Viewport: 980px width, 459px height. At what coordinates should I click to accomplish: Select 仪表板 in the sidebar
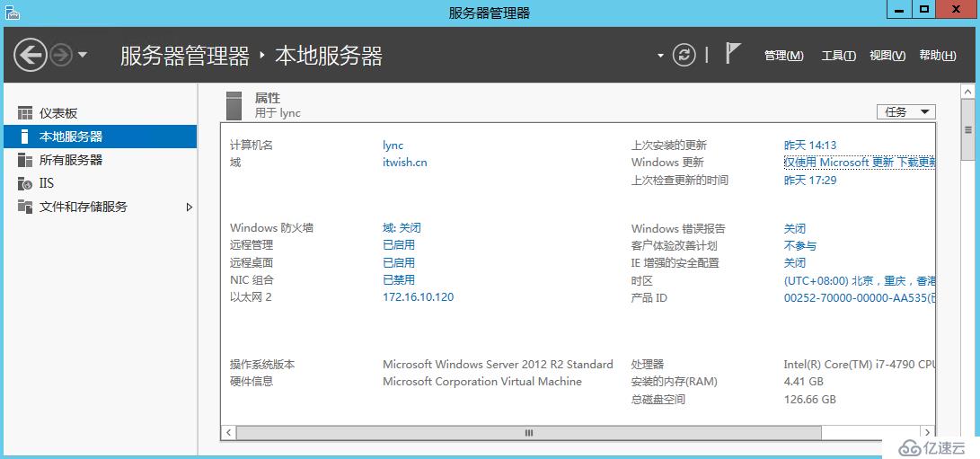coord(100,113)
